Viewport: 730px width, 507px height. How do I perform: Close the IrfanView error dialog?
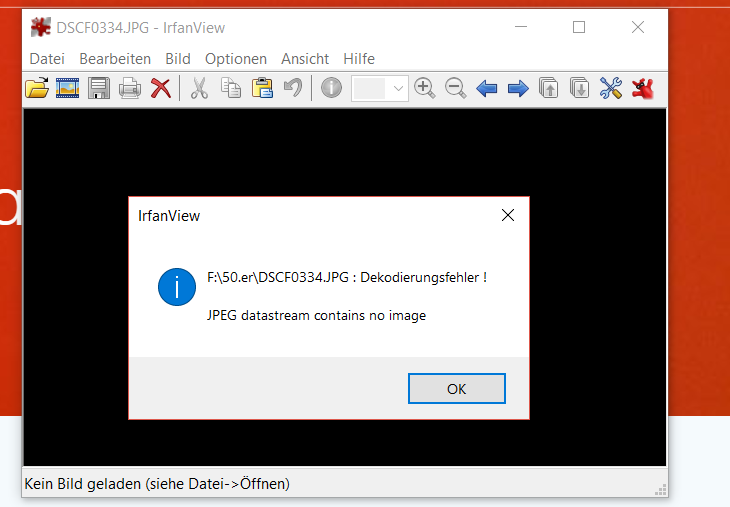508,215
